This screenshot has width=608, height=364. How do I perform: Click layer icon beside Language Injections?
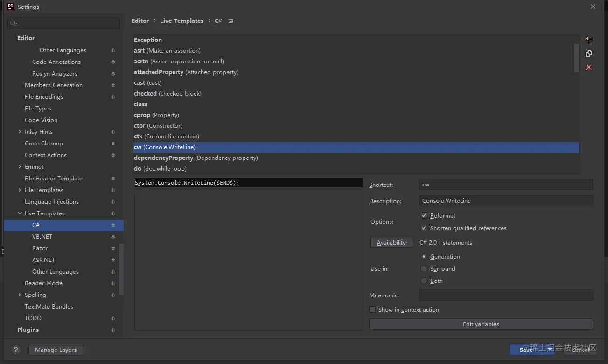click(113, 202)
